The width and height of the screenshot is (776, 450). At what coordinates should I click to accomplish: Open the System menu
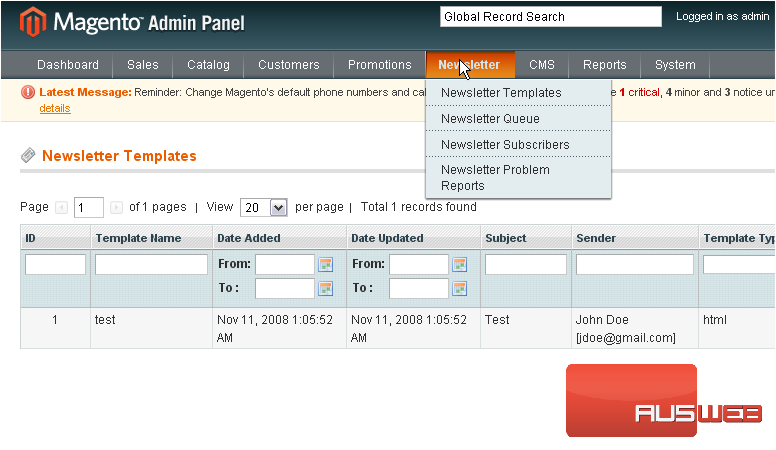tap(675, 65)
